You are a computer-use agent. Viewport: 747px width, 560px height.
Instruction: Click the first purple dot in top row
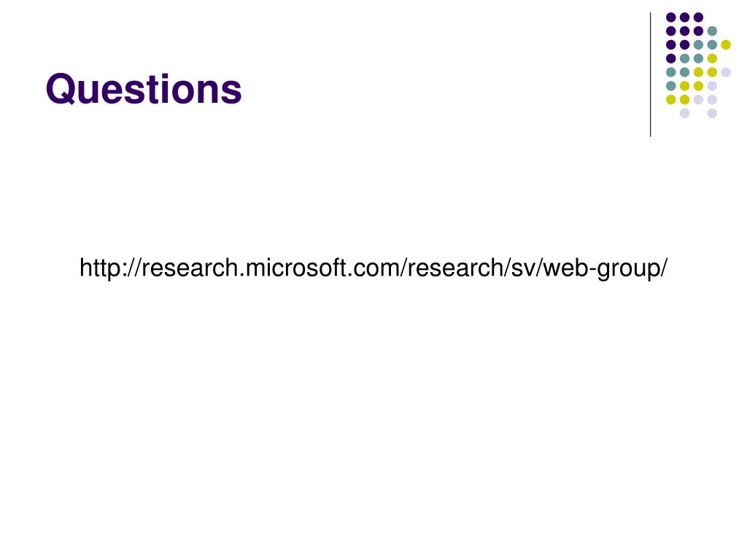(x=671, y=17)
